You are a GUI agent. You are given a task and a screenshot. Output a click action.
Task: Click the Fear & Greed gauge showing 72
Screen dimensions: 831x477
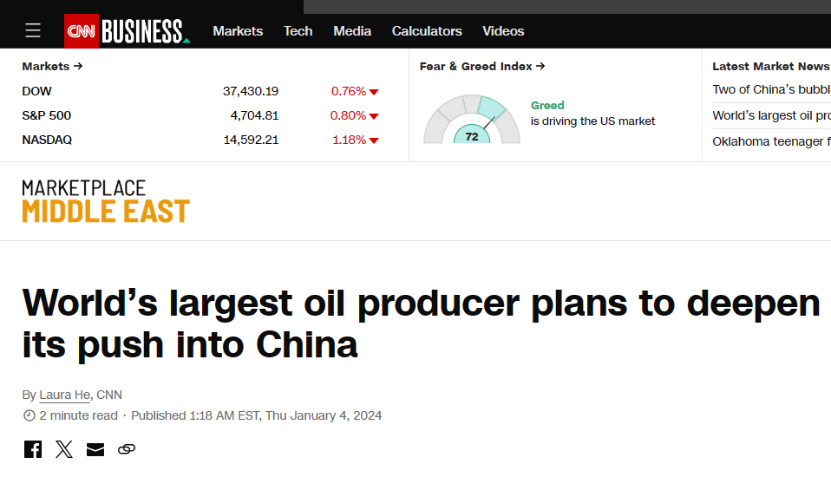click(472, 119)
